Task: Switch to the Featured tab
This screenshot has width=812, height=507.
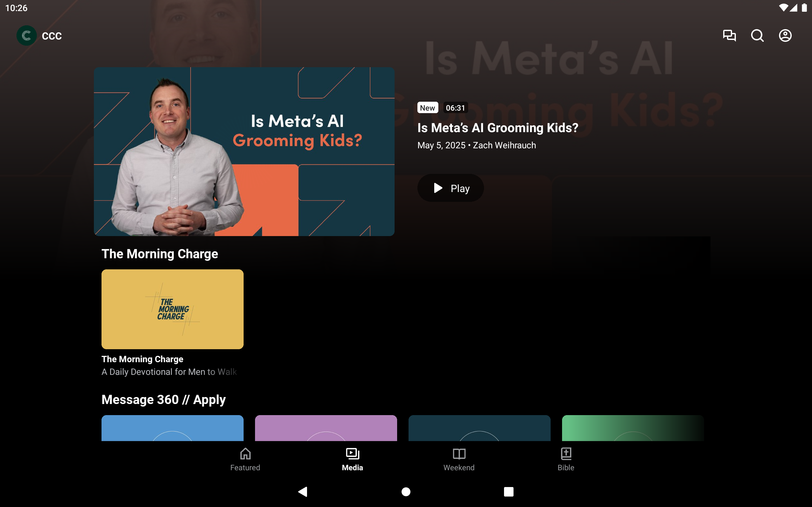Action: tap(245, 459)
